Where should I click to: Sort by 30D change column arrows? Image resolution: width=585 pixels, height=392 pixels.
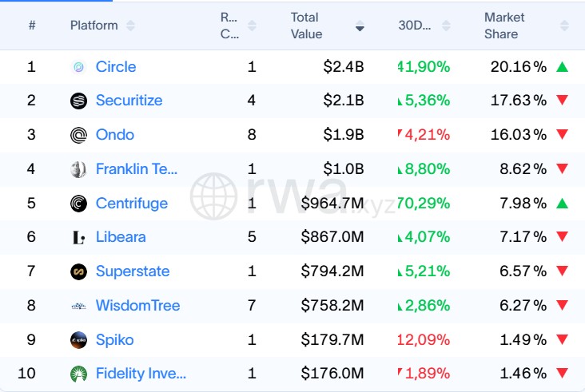click(446, 26)
